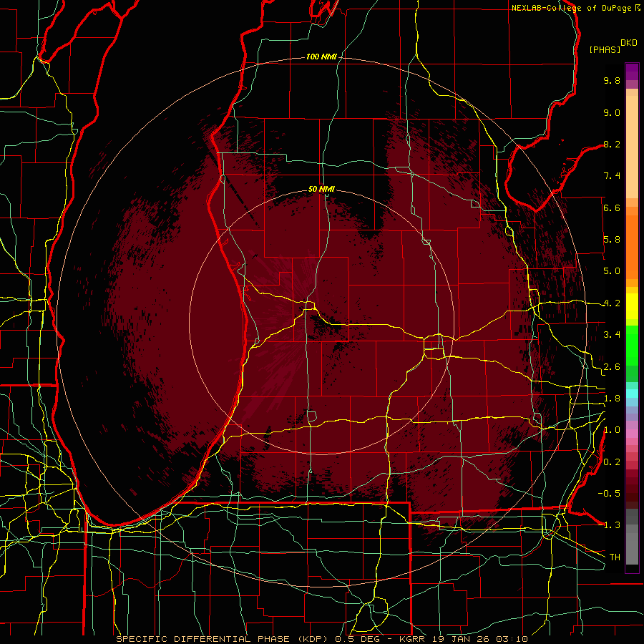Click the 50 NMI range ring label

(x=321, y=189)
